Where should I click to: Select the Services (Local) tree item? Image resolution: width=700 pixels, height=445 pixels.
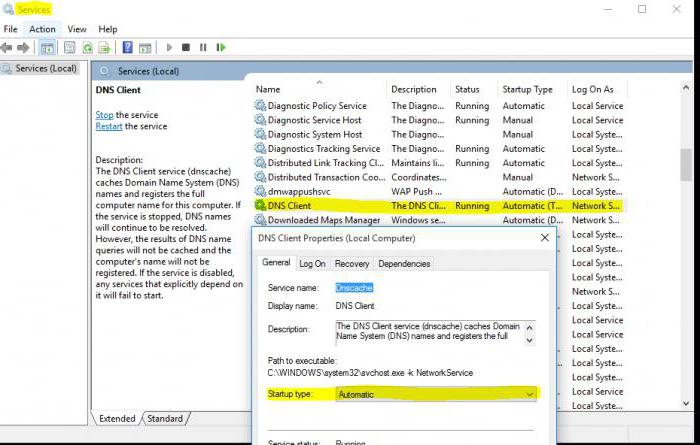[39, 68]
